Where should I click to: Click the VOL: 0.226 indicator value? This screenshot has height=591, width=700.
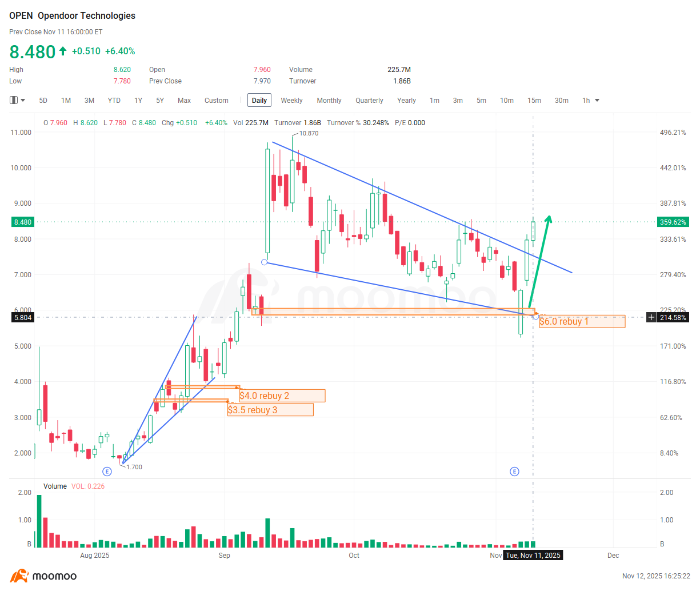coord(88,486)
